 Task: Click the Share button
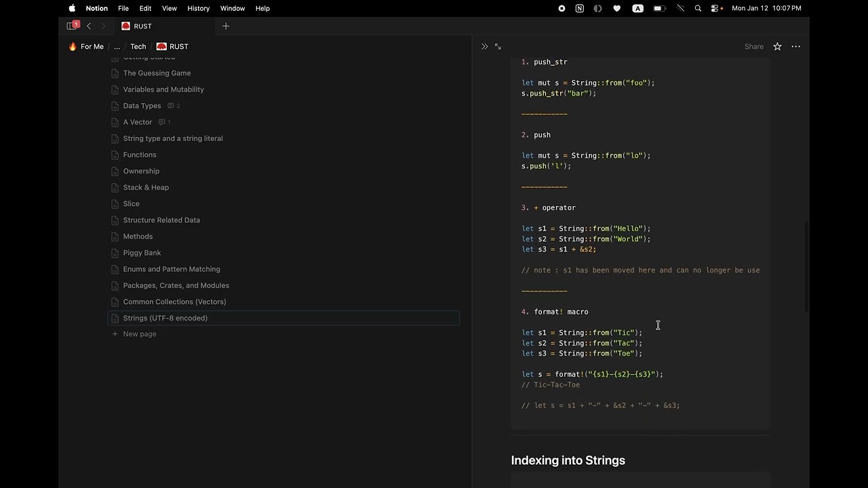[x=754, y=47]
